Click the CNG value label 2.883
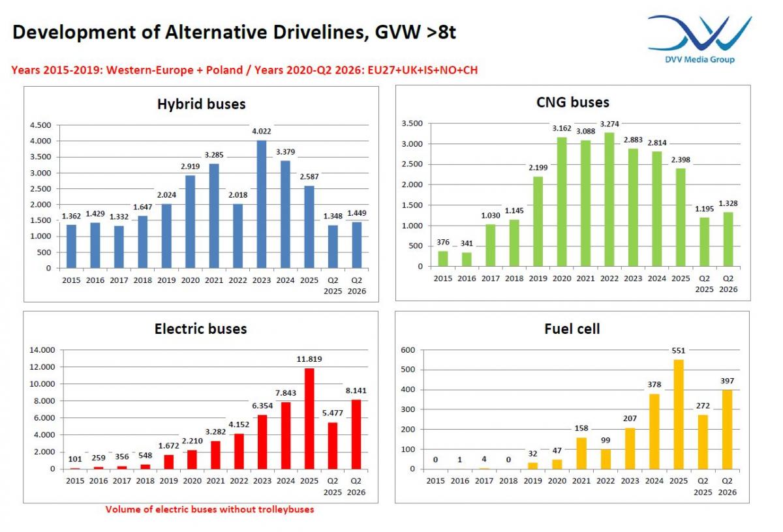The width and height of the screenshot is (783, 532). point(634,141)
